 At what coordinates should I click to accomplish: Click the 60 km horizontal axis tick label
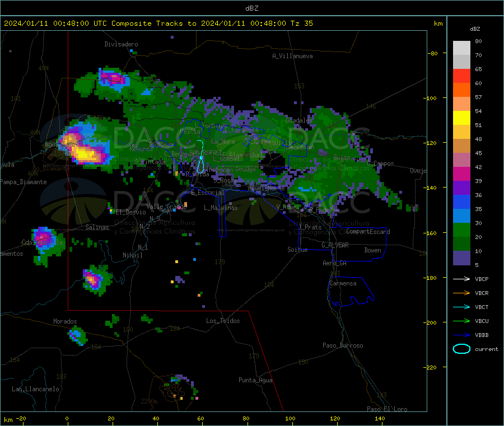[x=200, y=419]
